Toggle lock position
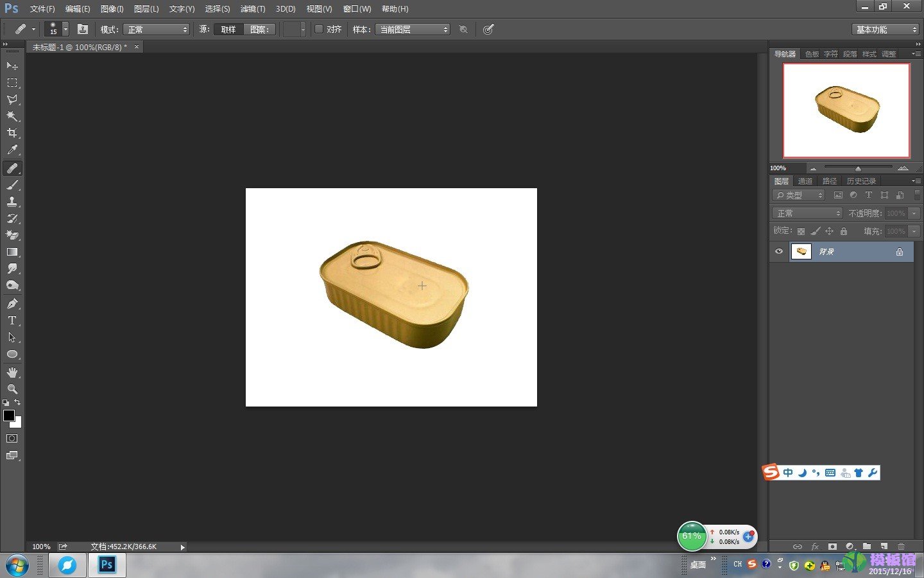924x578 pixels. [829, 231]
